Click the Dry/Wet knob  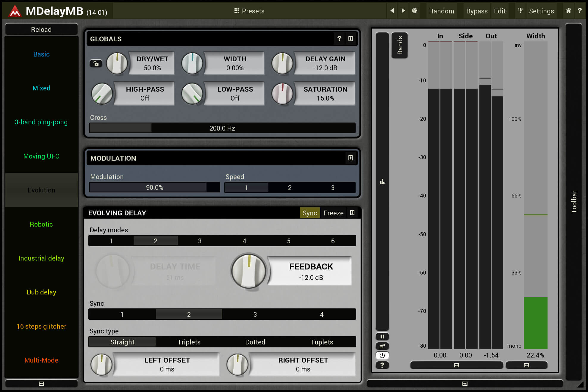(x=117, y=63)
